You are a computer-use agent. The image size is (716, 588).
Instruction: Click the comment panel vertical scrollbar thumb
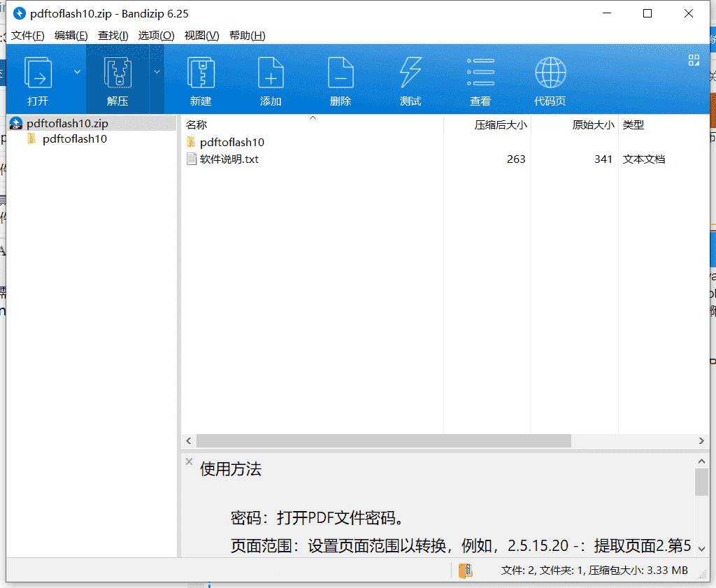[701, 482]
